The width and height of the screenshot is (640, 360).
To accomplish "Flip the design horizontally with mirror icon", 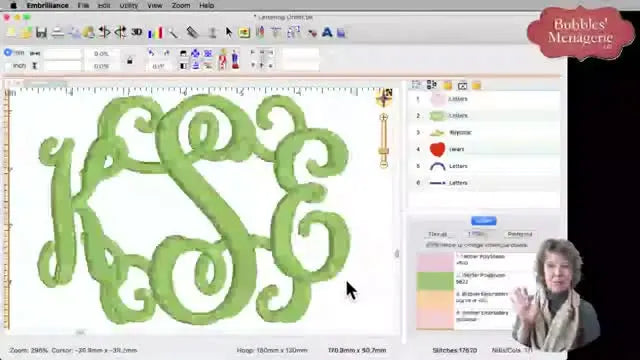I will click(104, 32).
